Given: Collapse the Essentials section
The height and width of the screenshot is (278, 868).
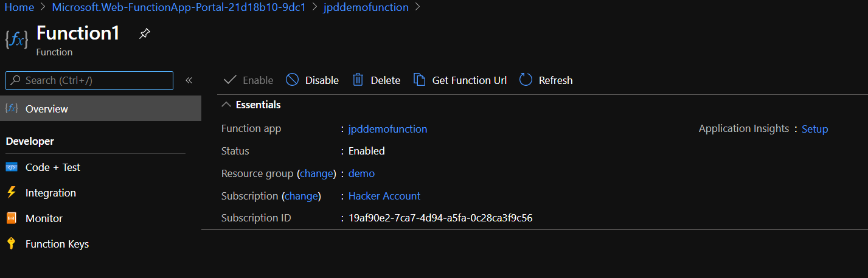Looking at the screenshot, I should [x=226, y=105].
